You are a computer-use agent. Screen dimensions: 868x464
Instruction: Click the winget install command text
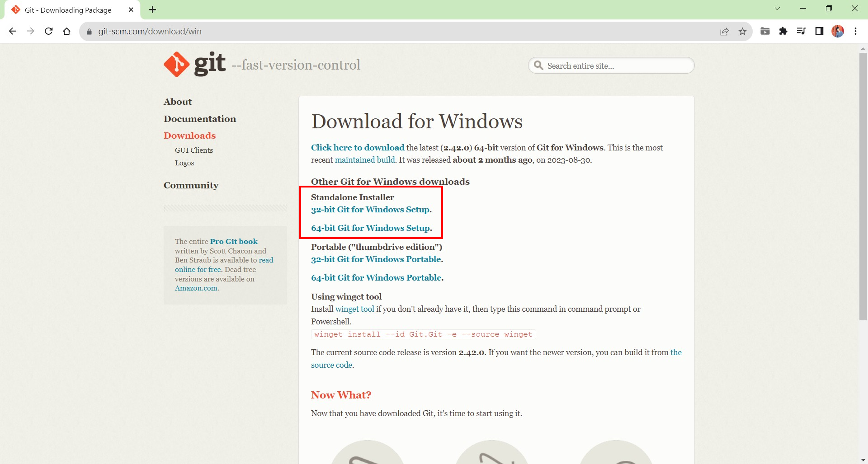click(423, 334)
